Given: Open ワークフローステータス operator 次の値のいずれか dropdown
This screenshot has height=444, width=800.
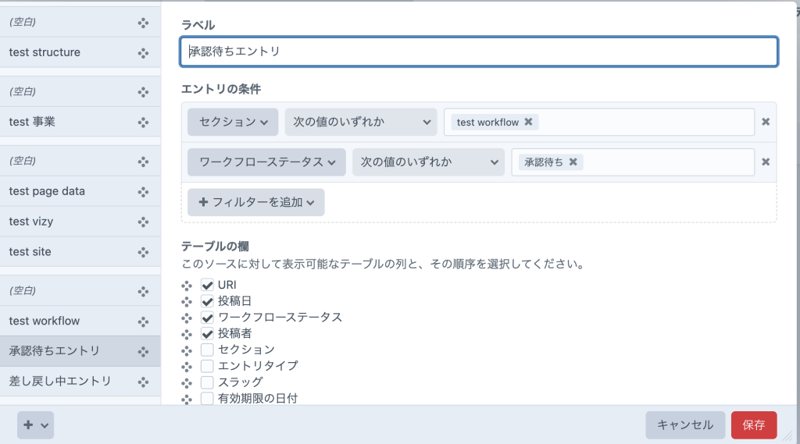Looking at the screenshot, I should [427, 162].
